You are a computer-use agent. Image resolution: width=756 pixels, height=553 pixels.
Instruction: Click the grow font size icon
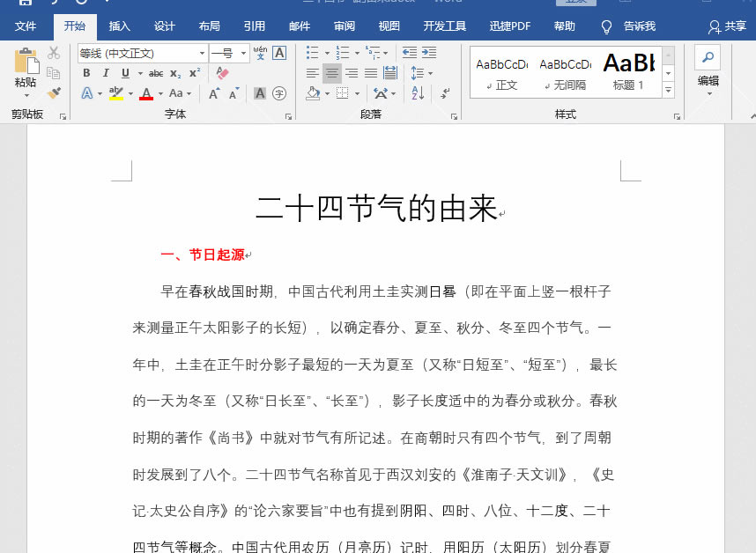point(214,92)
